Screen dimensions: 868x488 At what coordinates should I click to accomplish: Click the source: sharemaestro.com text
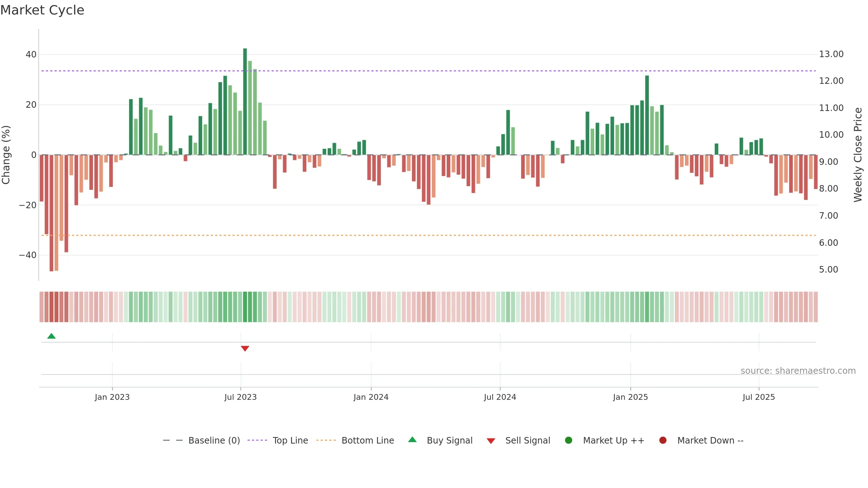click(x=798, y=371)
